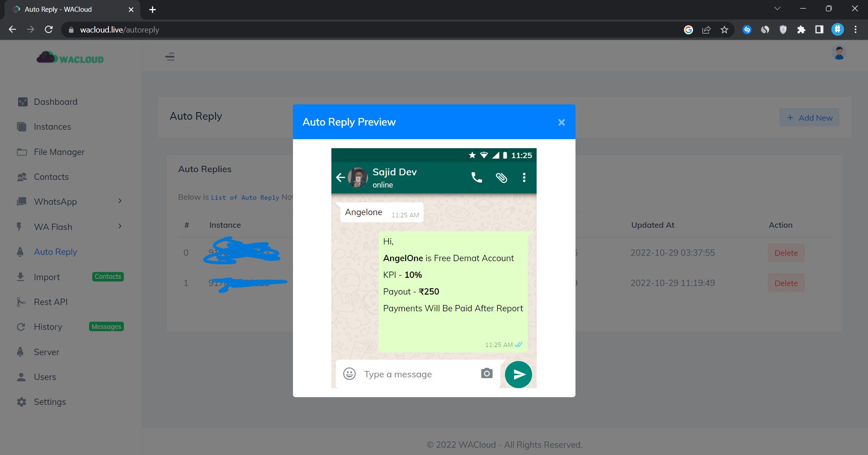Click the 'Updated At' column header
This screenshot has height=455, width=868.
click(x=652, y=225)
